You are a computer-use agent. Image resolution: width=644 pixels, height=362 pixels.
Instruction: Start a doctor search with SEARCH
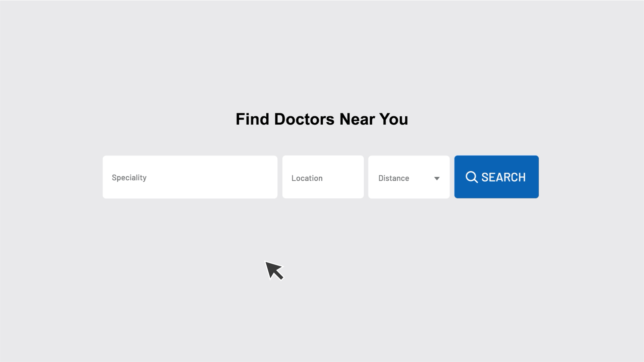click(496, 177)
